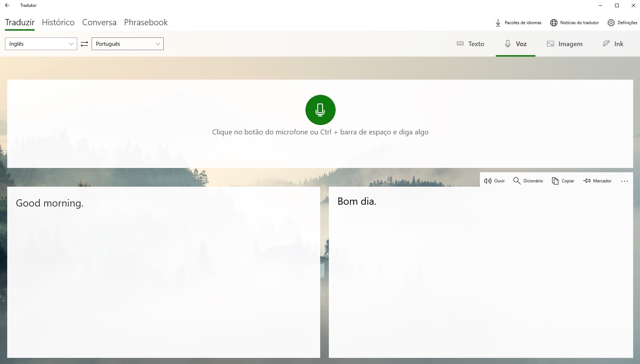
Task: Expand the Inglês source language dropdown
Action: click(x=41, y=44)
